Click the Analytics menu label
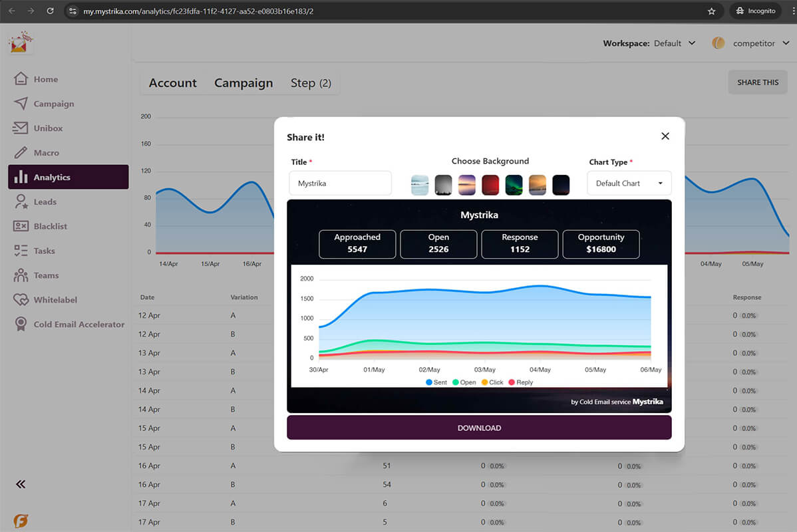This screenshot has width=797, height=532. coord(52,178)
